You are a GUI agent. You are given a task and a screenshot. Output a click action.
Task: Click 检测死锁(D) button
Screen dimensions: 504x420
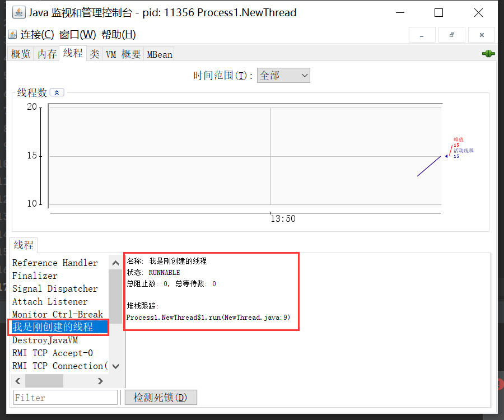(x=161, y=398)
